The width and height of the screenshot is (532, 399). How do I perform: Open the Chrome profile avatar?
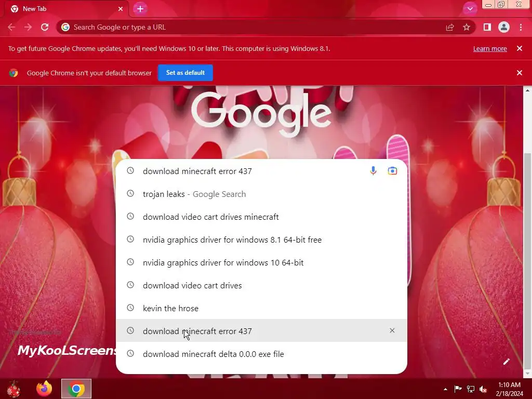click(504, 27)
